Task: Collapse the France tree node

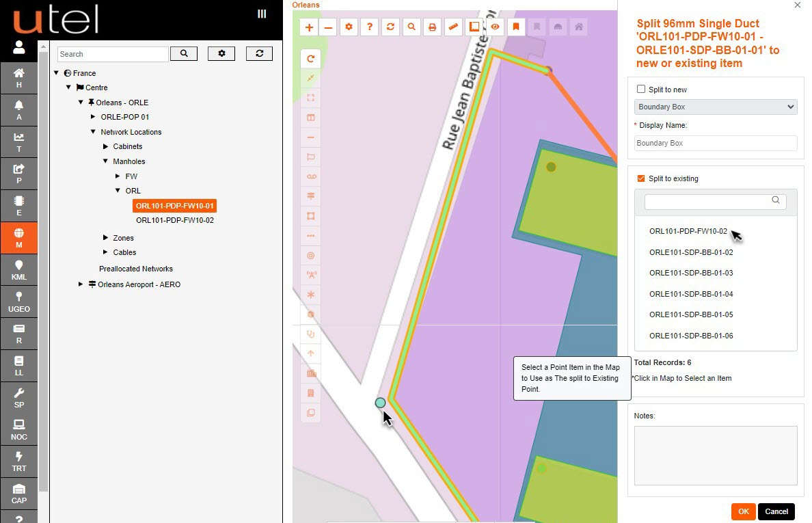Action: (57, 73)
